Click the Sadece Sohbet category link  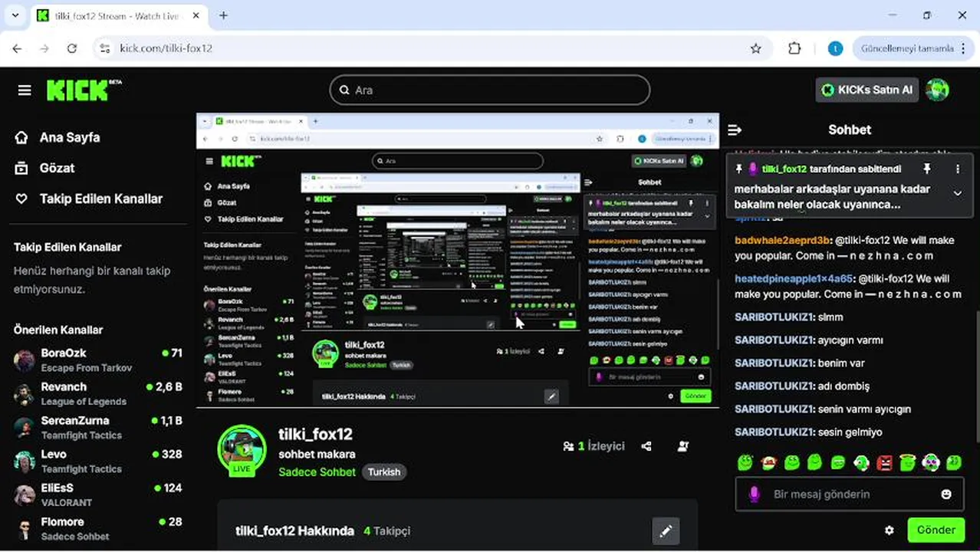[x=317, y=472]
